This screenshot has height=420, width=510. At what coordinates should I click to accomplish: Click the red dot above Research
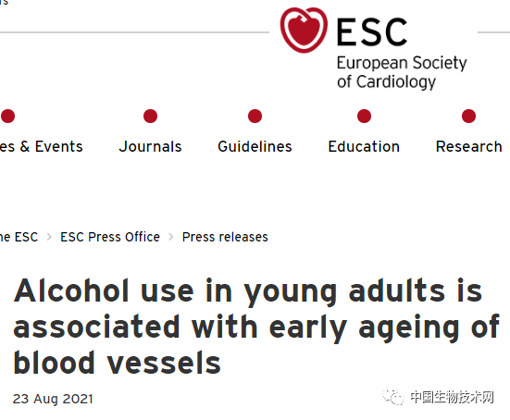(468, 116)
